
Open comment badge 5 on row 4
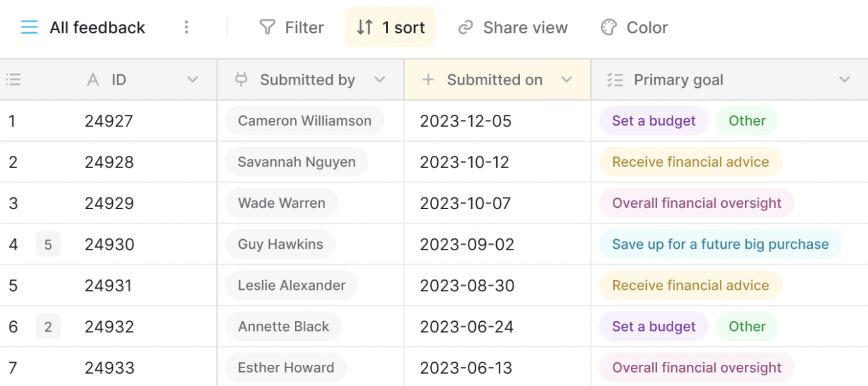click(48, 244)
